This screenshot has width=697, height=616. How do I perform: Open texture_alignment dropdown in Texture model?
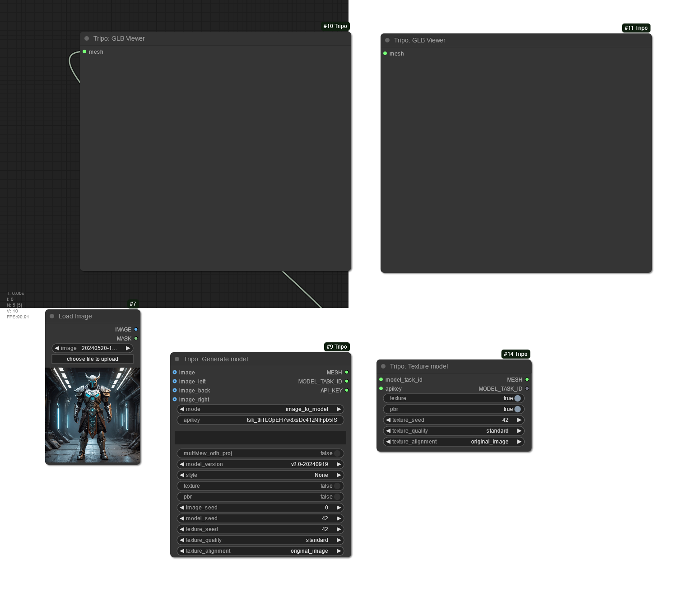(x=454, y=442)
